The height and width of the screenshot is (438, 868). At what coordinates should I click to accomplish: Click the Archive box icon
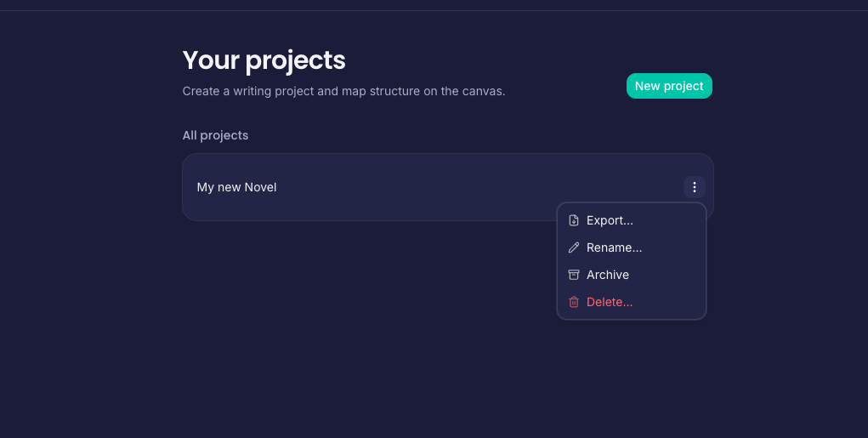(x=574, y=275)
